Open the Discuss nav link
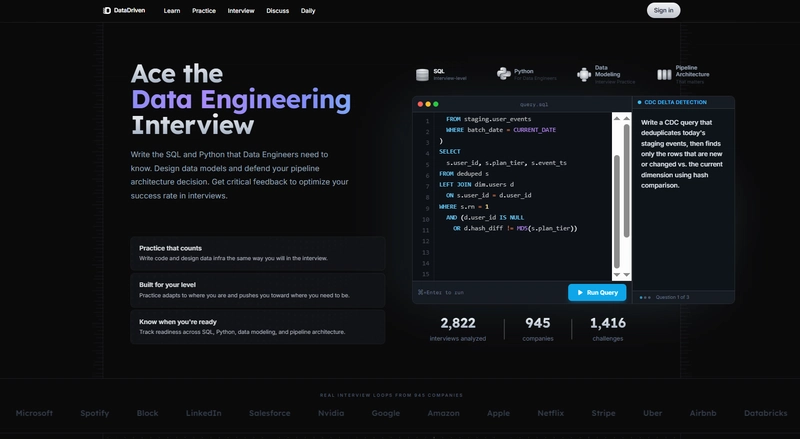Screen dimensions: 800x439 (278, 10)
